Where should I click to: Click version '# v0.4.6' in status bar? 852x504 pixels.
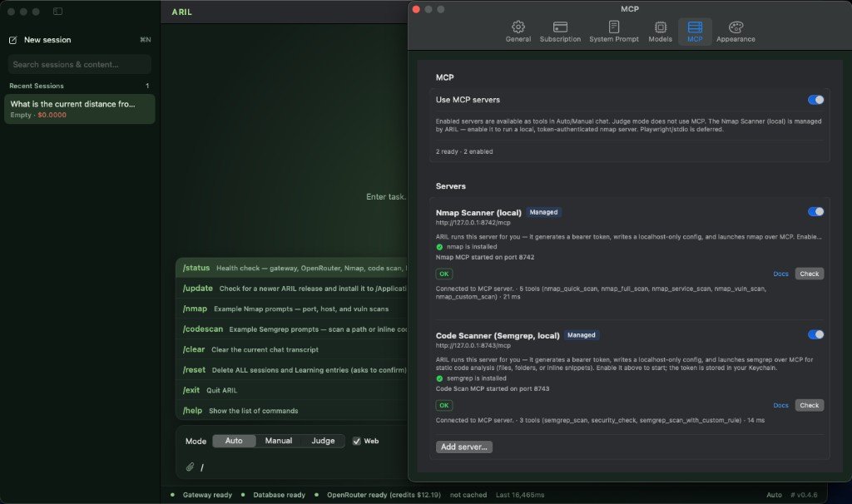click(x=804, y=495)
